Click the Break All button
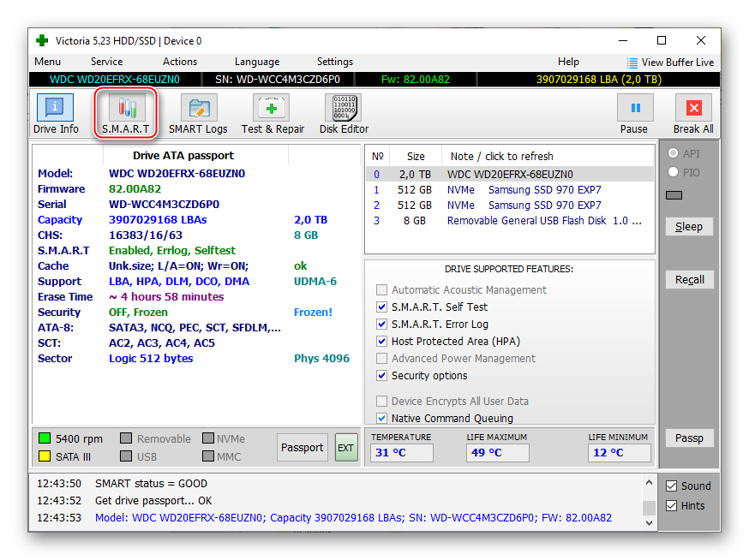The width and height of the screenshot is (749, 560). tap(692, 114)
